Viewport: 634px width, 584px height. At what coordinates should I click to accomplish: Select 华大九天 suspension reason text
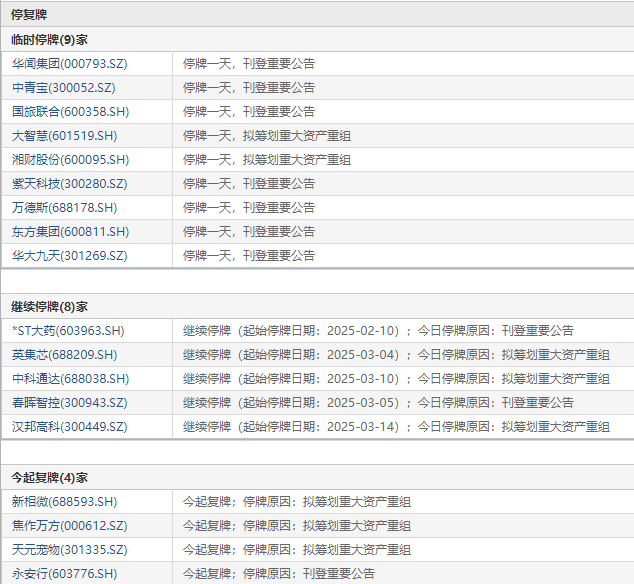point(249,256)
